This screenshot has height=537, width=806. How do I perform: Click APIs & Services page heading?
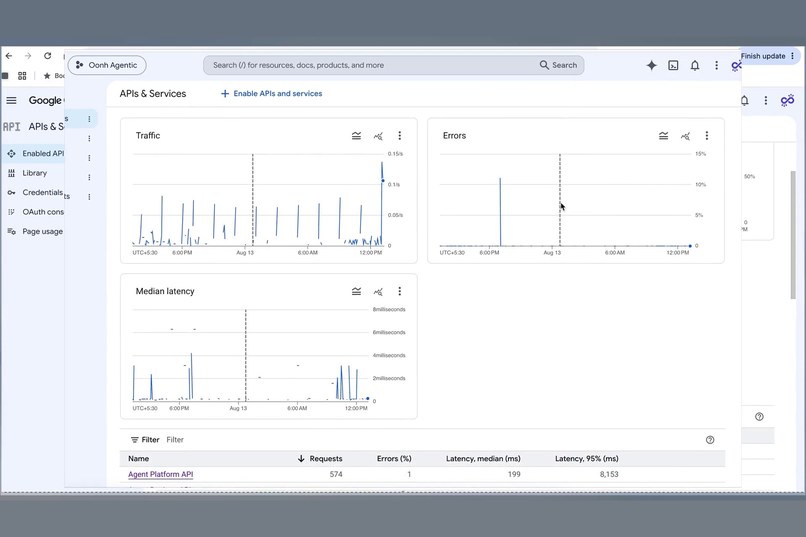[153, 94]
